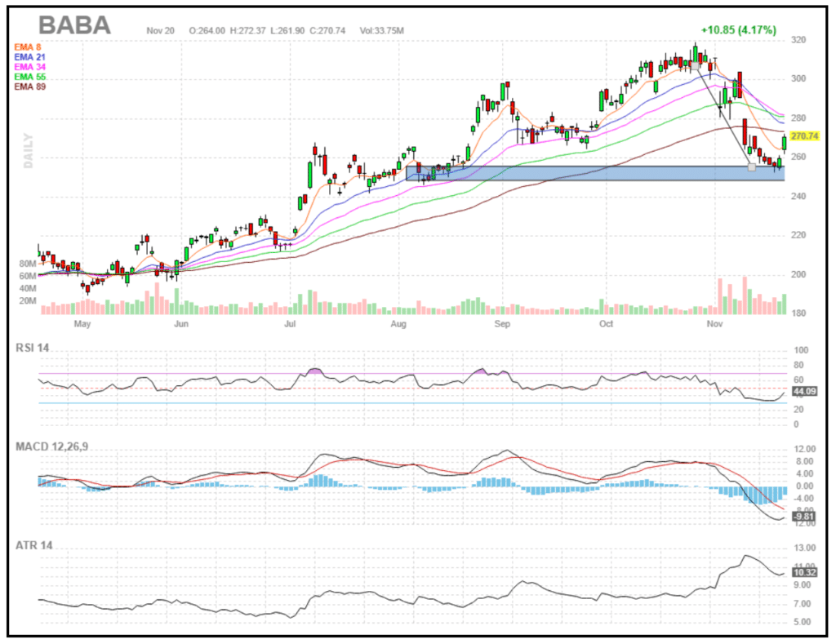Screen dimensions: 836x644
Task: Click the 60M volume scale label
Action: [x=28, y=276]
